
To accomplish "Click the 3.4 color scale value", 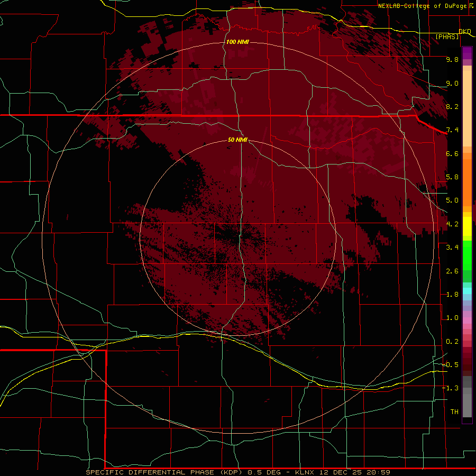I will click(x=452, y=248).
